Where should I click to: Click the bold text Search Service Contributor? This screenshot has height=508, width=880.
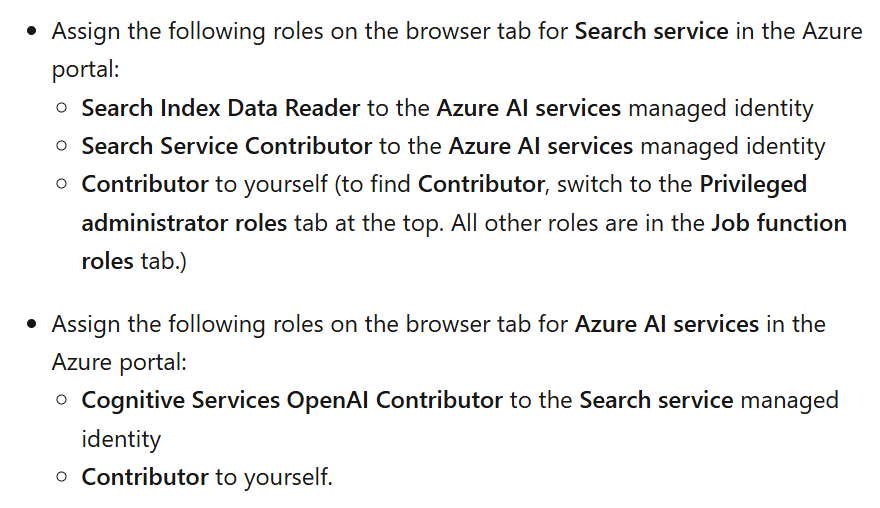[227, 146]
